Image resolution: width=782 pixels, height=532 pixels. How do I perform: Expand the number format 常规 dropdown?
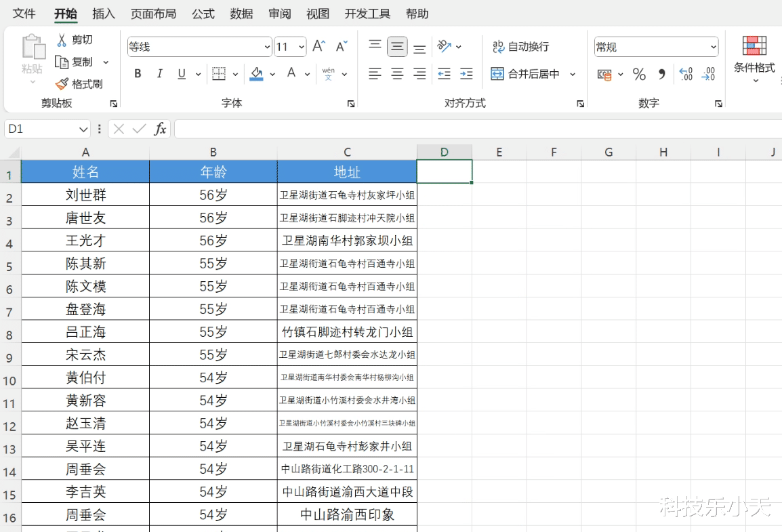click(x=713, y=47)
